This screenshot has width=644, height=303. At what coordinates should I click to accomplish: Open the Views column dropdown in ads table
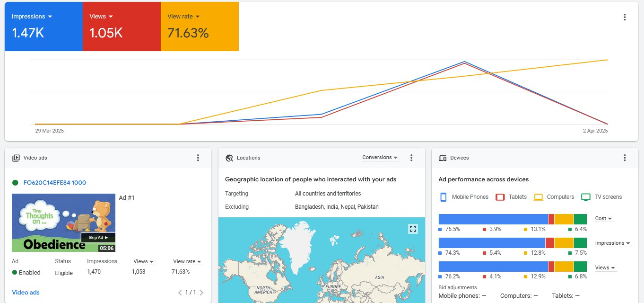pos(144,261)
